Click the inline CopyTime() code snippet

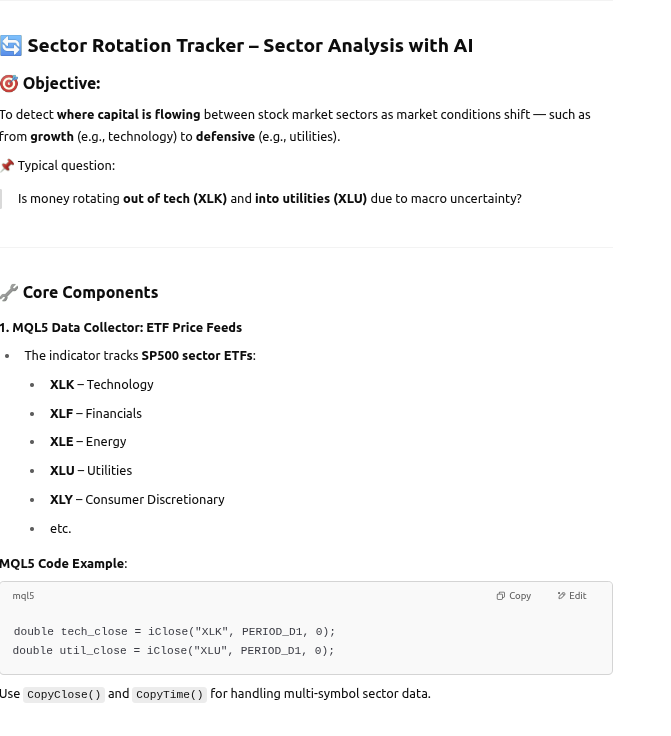tap(170, 695)
